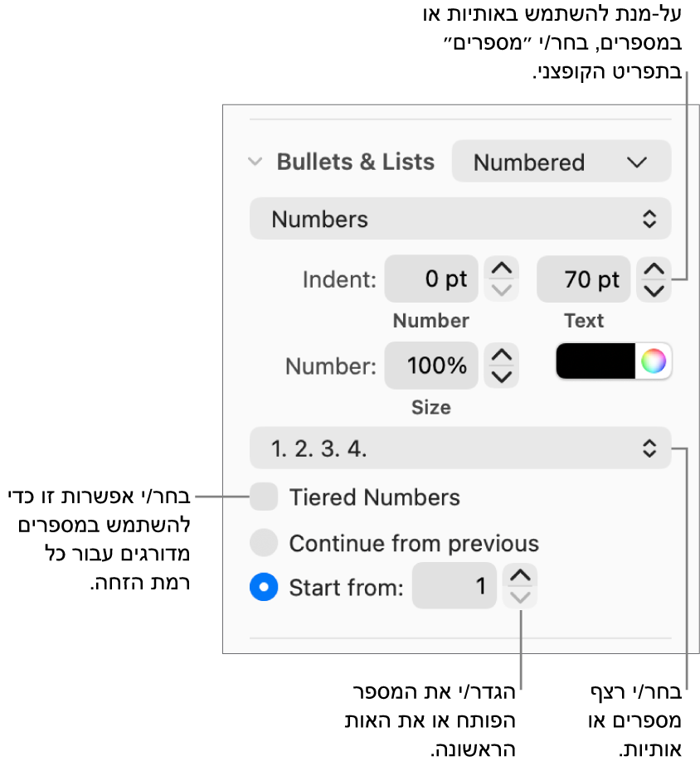700x761 pixels.
Task: Select the Start from option
Action: (264, 587)
